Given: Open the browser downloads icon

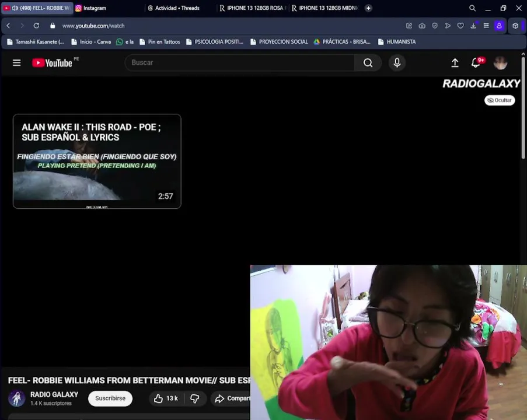Looking at the screenshot, I should click(x=473, y=26).
